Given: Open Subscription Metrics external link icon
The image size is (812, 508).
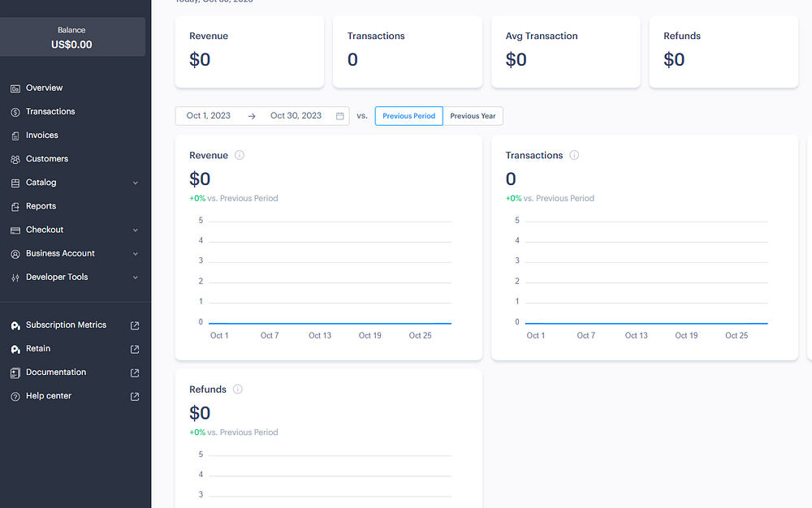Looking at the screenshot, I should [135, 325].
